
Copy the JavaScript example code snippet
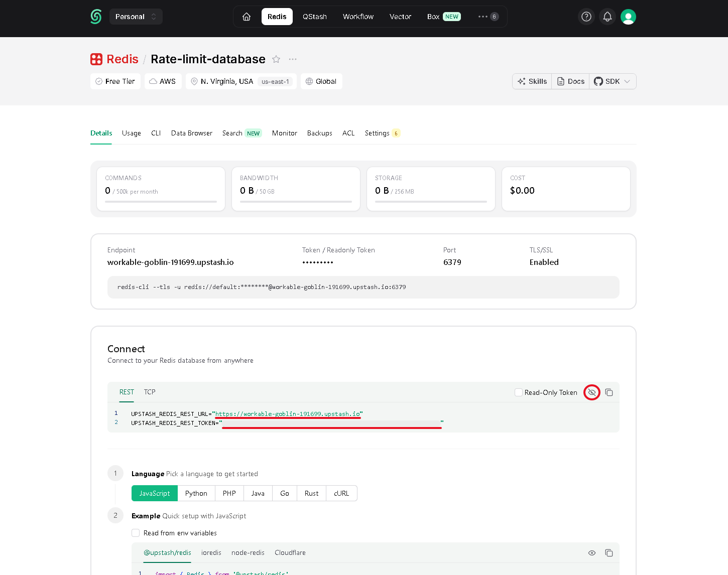pyautogui.click(x=609, y=553)
